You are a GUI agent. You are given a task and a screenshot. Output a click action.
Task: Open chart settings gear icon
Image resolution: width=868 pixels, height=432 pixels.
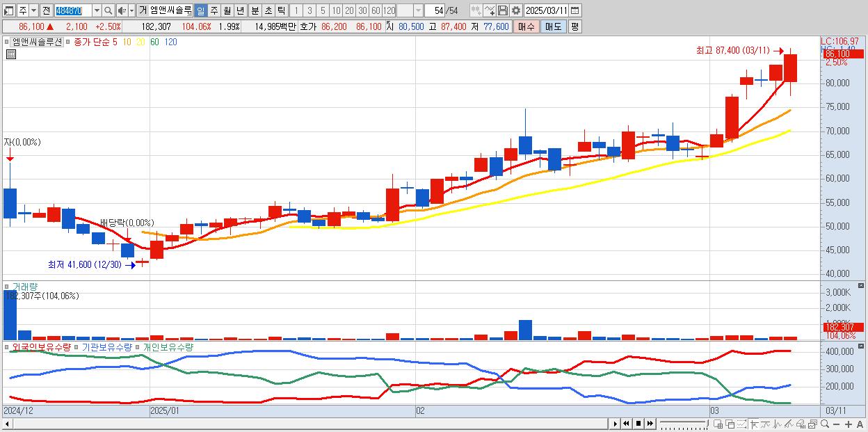pyautogui.click(x=516, y=10)
